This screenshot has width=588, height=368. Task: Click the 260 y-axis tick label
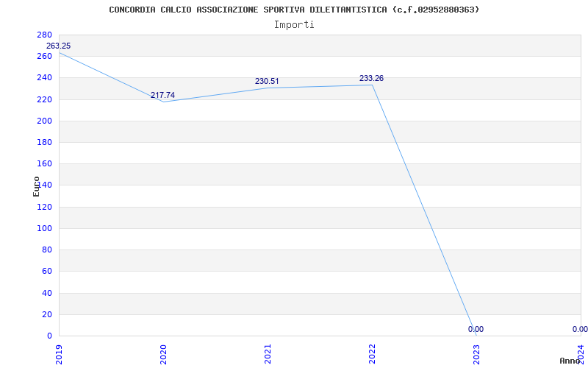point(44,57)
